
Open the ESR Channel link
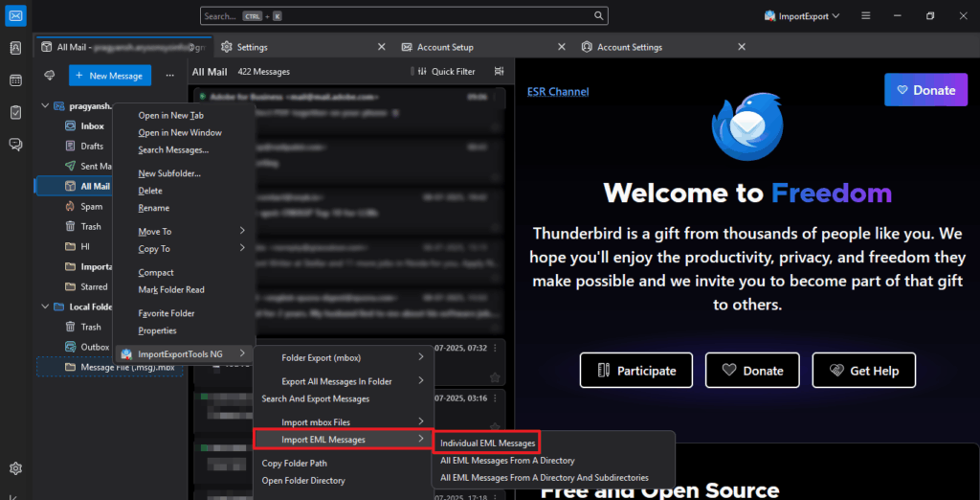[558, 91]
